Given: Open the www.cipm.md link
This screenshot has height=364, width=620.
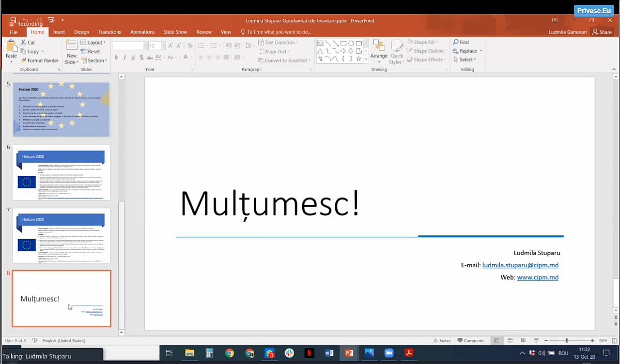Looking at the screenshot, I should [538, 277].
